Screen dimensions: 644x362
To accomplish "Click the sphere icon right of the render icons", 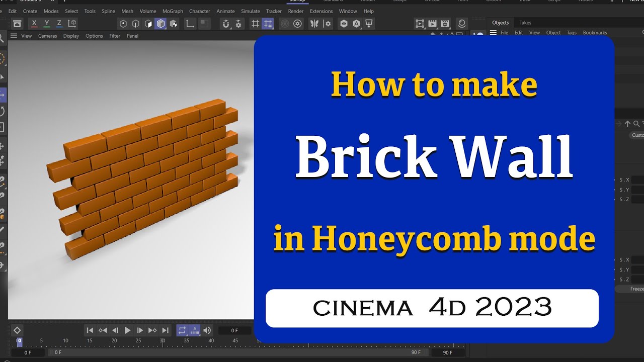I will click(x=462, y=24).
